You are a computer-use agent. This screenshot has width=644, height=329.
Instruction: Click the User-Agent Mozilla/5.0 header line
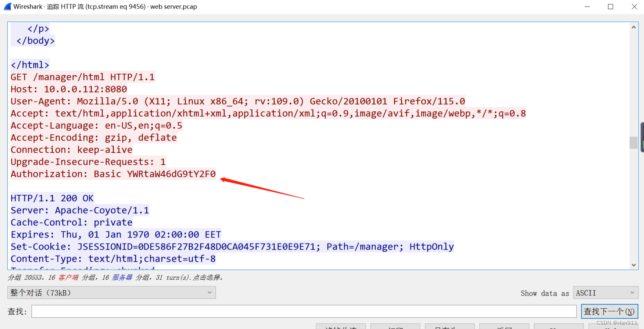pos(238,101)
